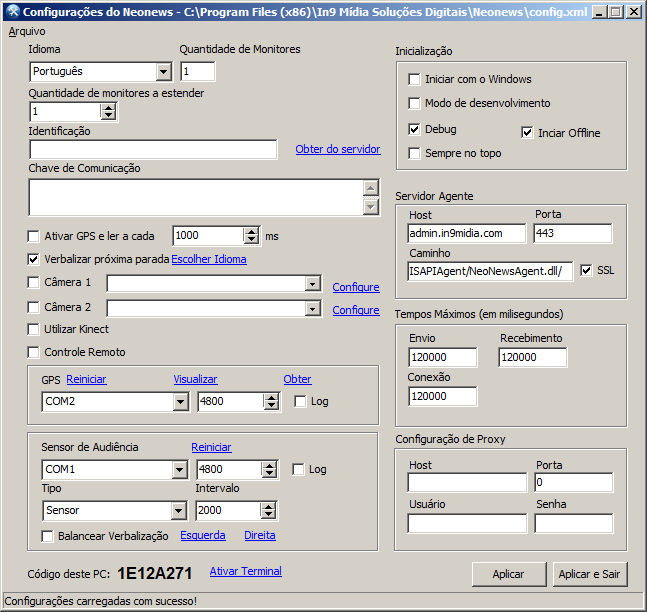Uncheck the SSL checkbox
Image resolution: width=647 pixels, height=612 pixels.
(x=586, y=271)
